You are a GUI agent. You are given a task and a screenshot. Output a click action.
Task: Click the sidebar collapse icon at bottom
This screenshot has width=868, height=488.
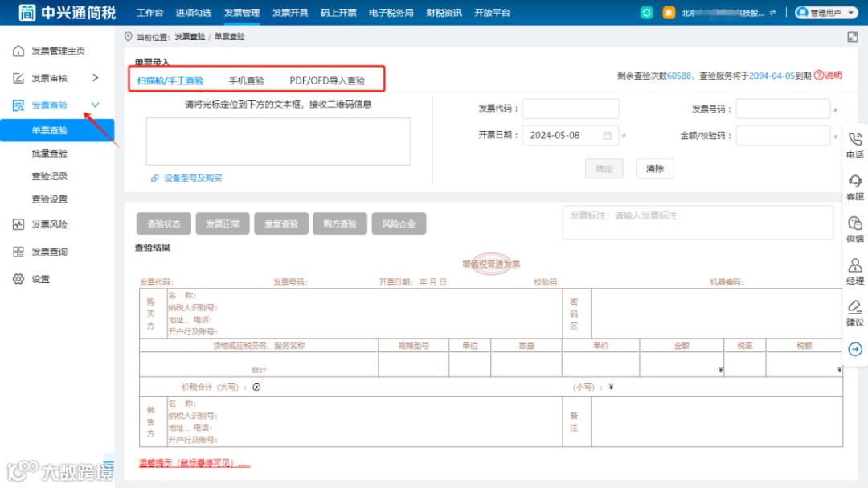[108, 465]
